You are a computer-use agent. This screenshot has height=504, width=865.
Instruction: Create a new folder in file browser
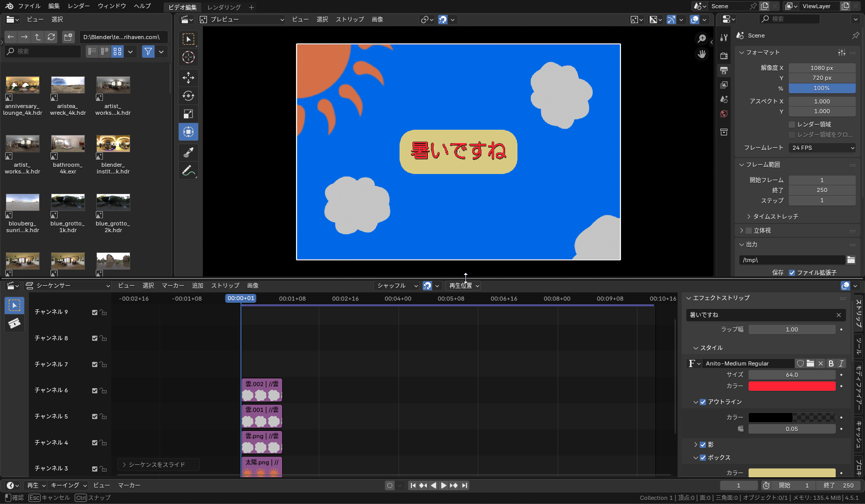click(x=68, y=37)
